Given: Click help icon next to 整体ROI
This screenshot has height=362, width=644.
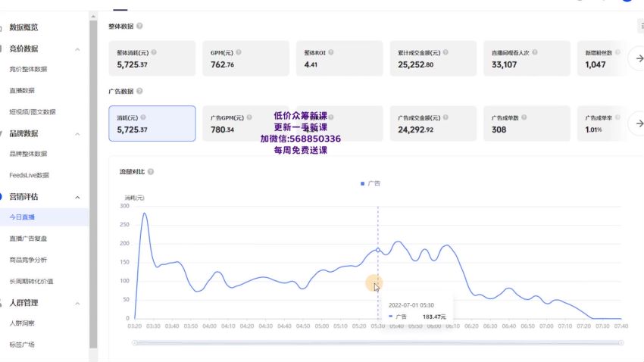Looking at the screenshot, I should [x=331, y=52].
